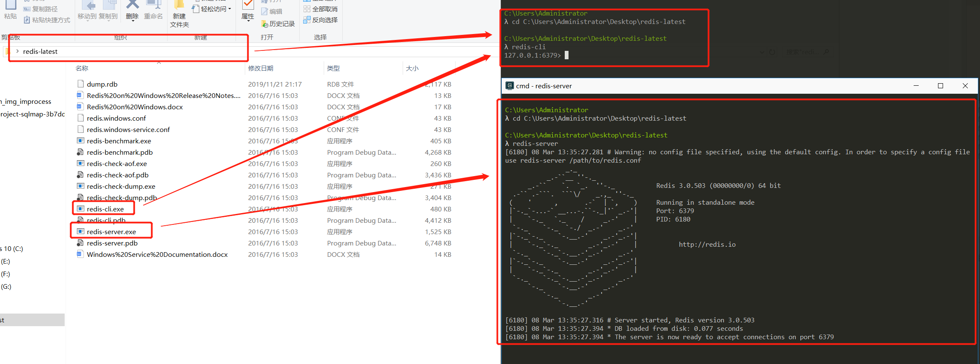Click the 6,748 KB size of redis-server.pdb
This screenshot has width=980, height=364.
click(438, 243)
